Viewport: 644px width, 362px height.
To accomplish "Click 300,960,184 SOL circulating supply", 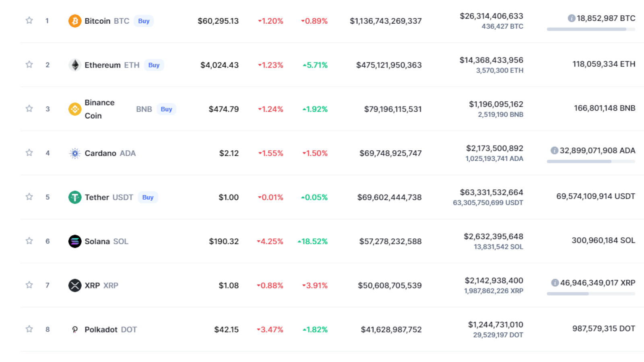I will click(603, 241).
